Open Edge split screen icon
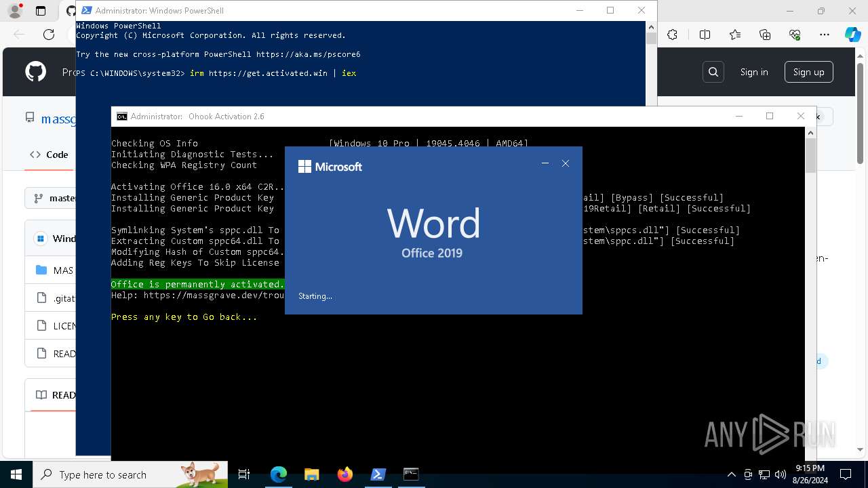Image resolution: width=868 pixels, height=488 pixels. click(705, 35)
